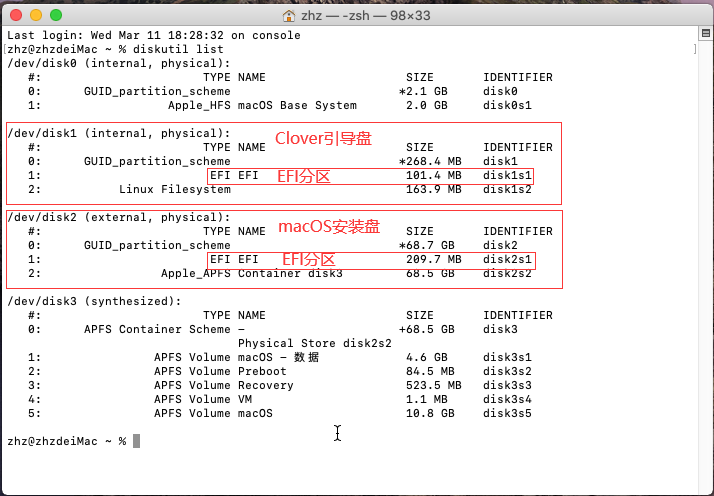714x496 pixels.
Task: Minimize the Terminal with yellow button
Action: tap(35, 16)
